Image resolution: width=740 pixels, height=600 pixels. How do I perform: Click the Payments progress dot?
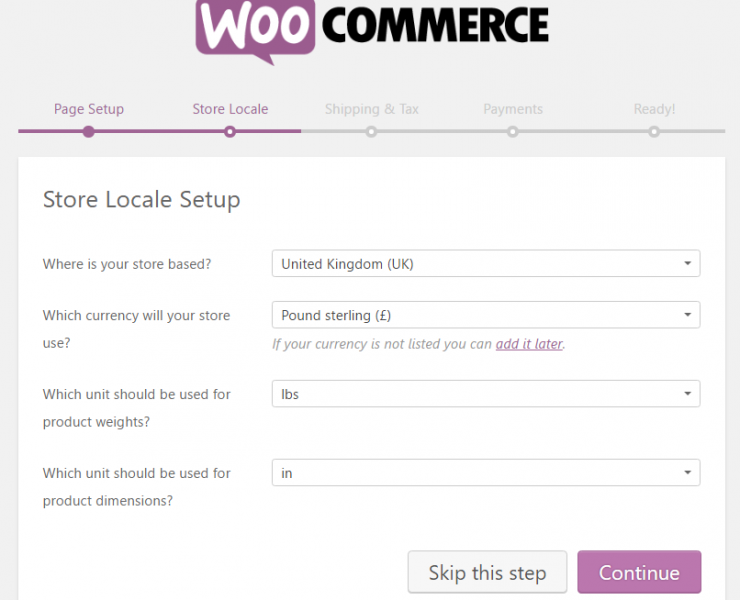click(513, 132)
